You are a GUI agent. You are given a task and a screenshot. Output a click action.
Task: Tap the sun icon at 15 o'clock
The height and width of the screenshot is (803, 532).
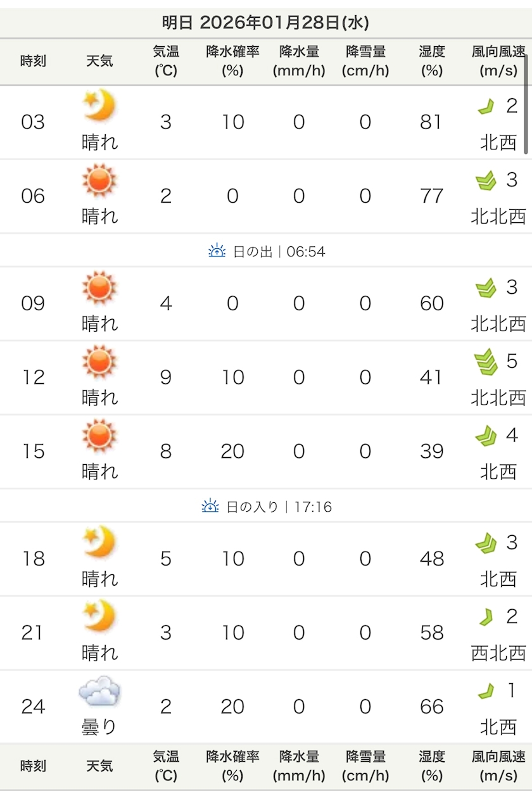[x=99, y=435]
